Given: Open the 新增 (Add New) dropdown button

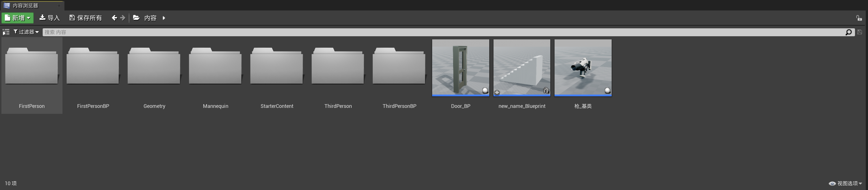Looking at the screenshot, I should point(18,18).
